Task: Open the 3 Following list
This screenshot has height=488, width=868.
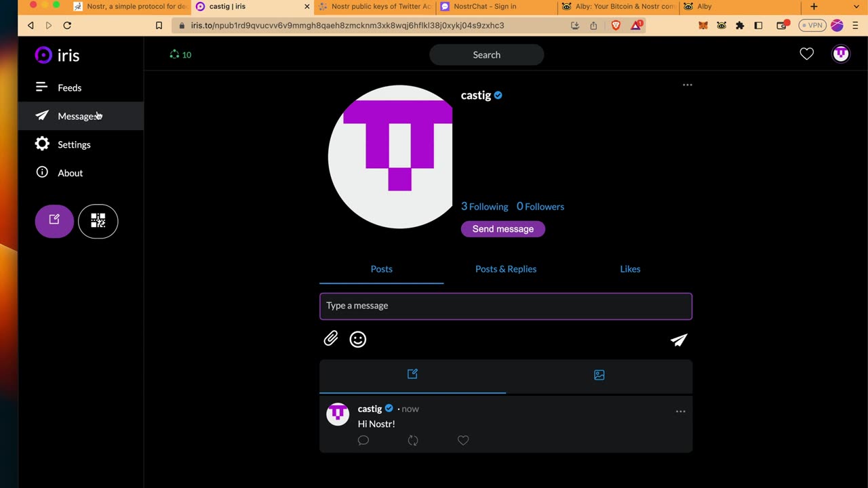Action: pyautogui.click(x=484, y=207)
